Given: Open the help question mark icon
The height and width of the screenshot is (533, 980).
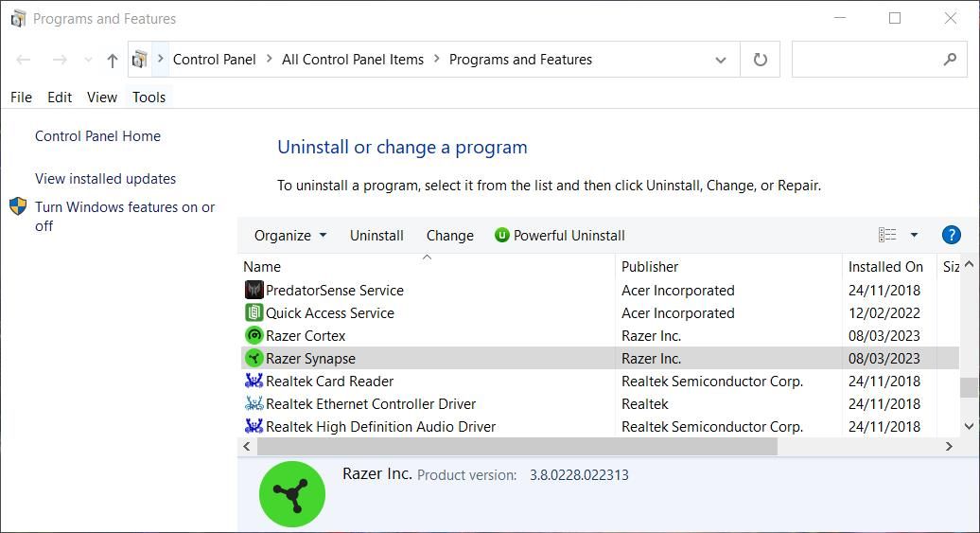Looking at the screenshot, I should [951, 235].
